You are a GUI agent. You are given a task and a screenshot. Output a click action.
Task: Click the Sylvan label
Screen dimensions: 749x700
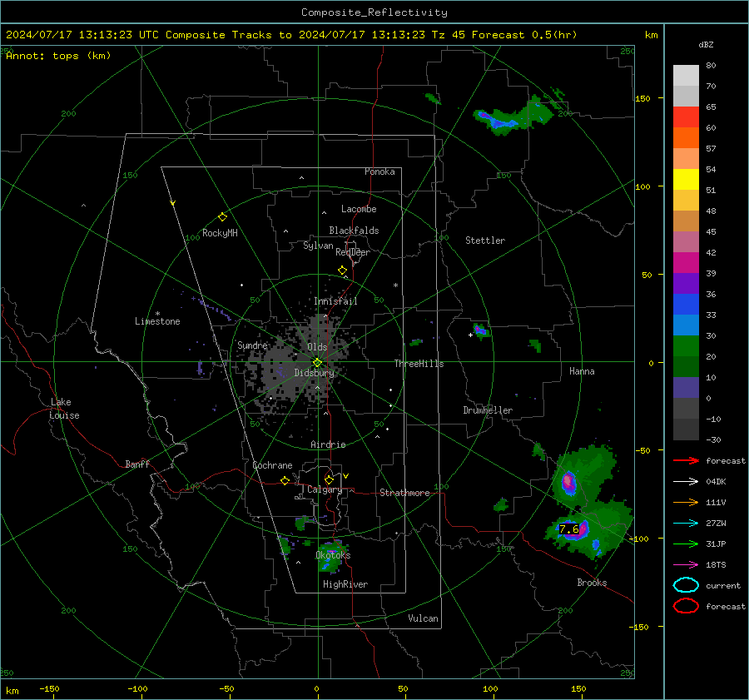[318, 246]
